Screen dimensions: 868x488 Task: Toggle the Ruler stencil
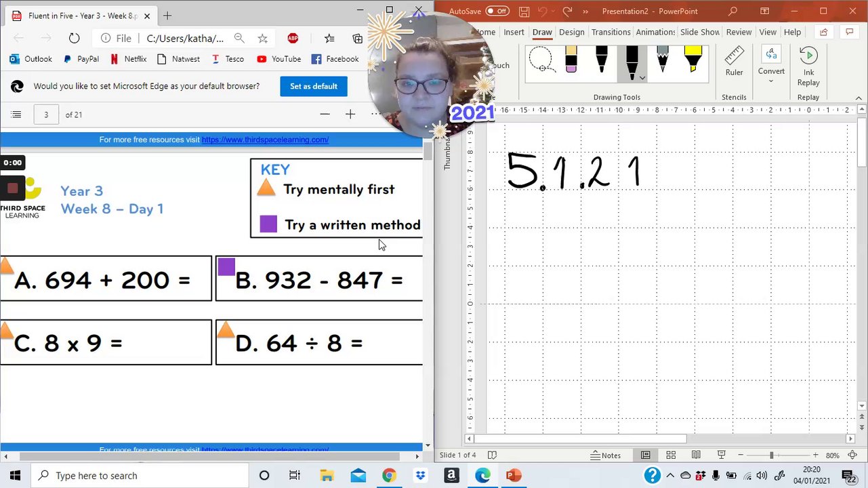[x=734, y=62]
